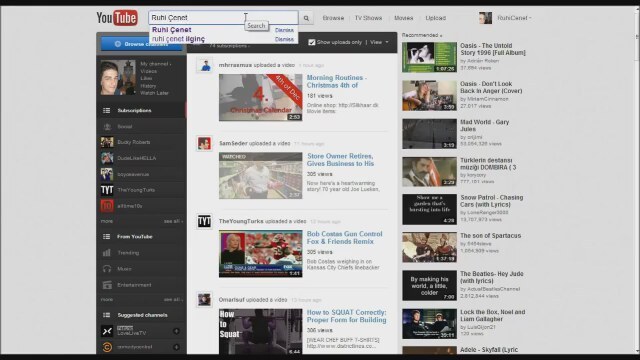Open 'Store Owner Retires' video title
The image size is (640, 360).
pos(340,160)
